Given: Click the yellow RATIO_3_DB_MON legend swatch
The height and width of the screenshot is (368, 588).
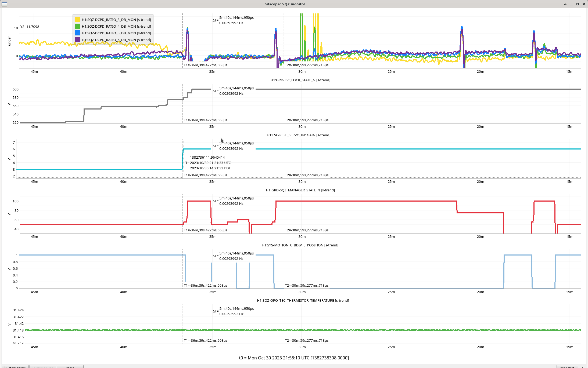Looking at the screenshot, I should [77, 20].
